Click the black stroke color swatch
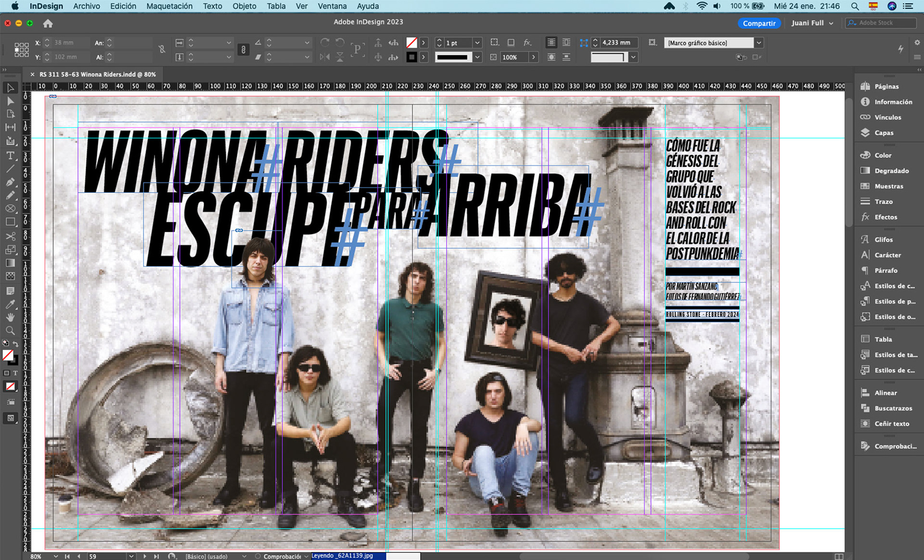 tap(411, 57)
